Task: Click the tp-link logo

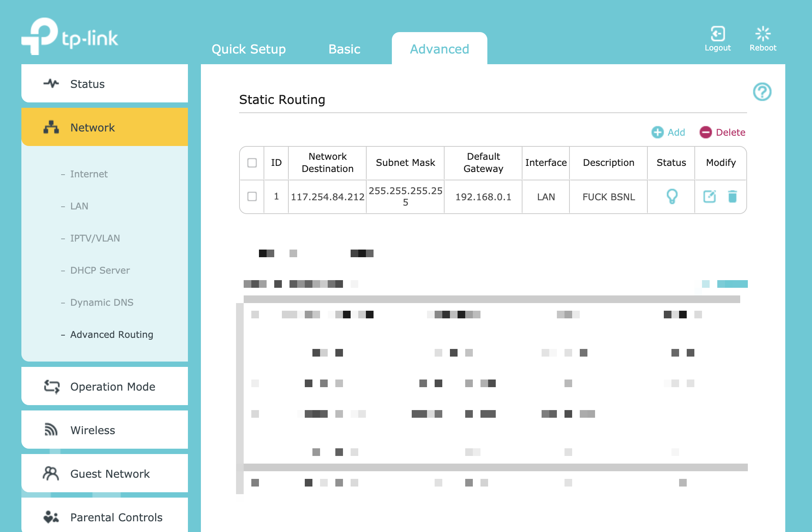Action: click(x=70, y=37)
